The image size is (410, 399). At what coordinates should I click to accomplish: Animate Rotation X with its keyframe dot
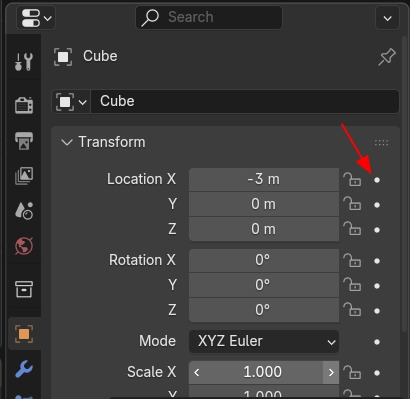(377, 261)
